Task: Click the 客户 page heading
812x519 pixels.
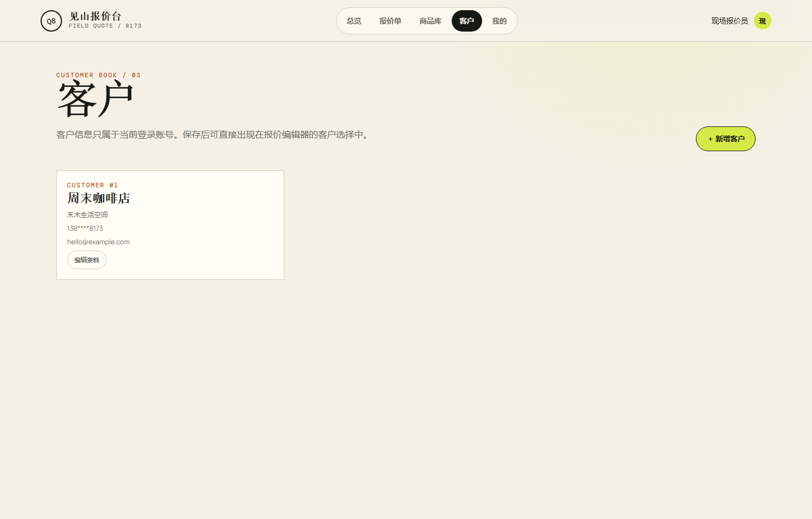Action: (x=95, y=99)
